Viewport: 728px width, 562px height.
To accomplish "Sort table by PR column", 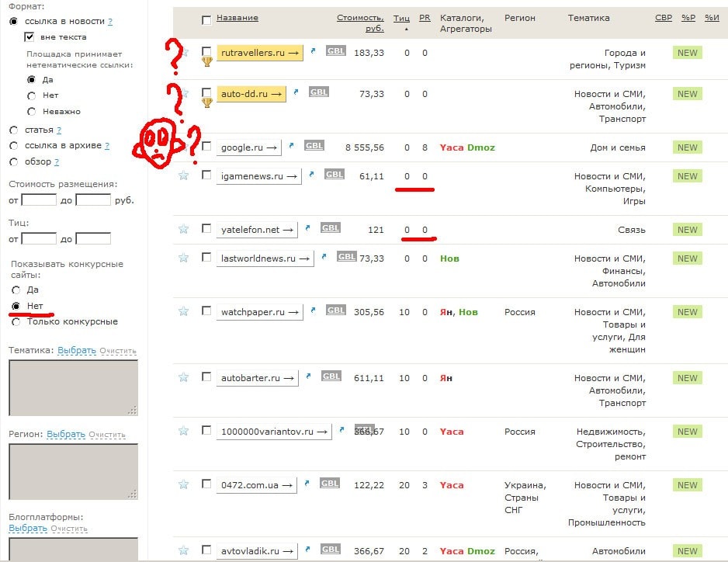I will click(425, 18).
